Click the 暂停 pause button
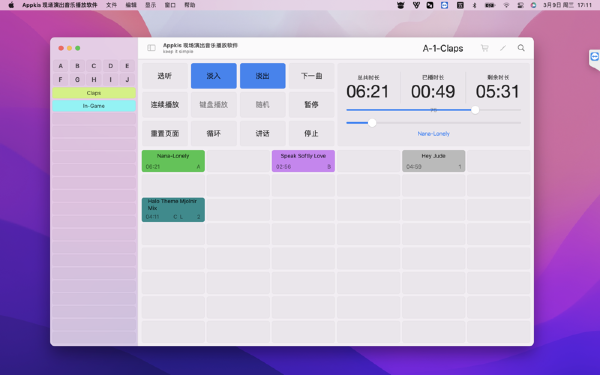600x375 pixels. [311, 104]
